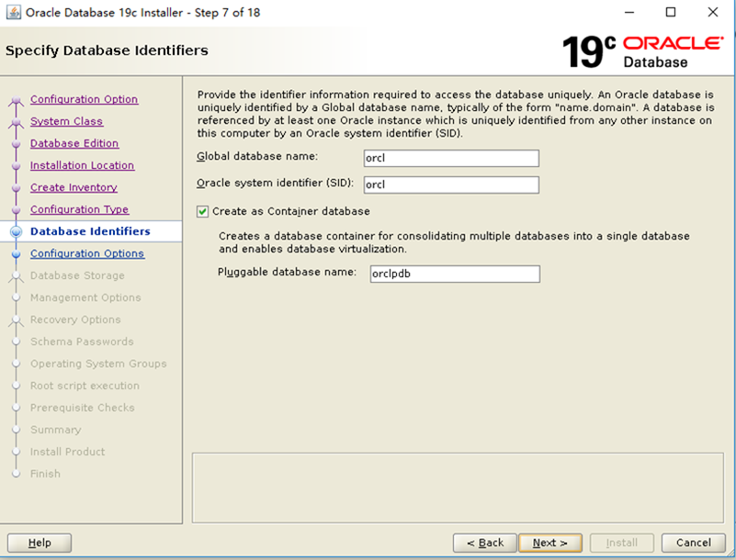Image resolution: width=736 pixels, height=560 pixels.
Task: Proceed with the Next button
Action: pyautogui.click(x=550, y=543)
